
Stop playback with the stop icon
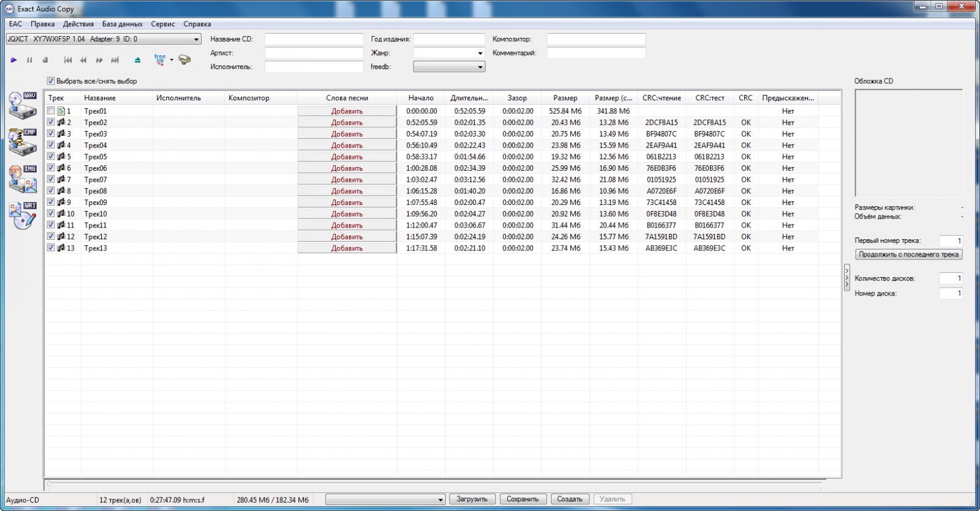45,60
